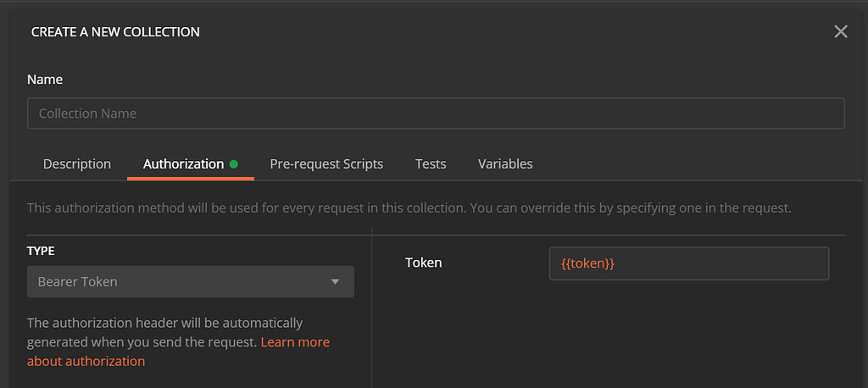
Task: Go to the Tests tab
Action: [x=431, y=164]
